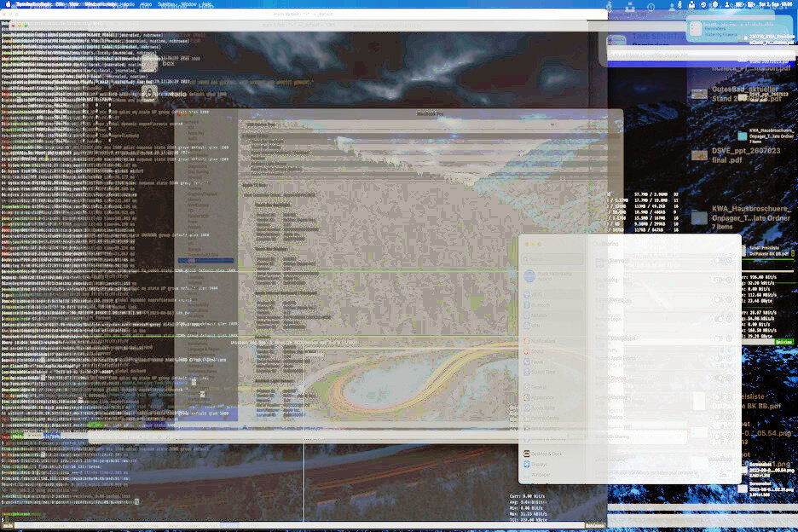Toggle Screen Sharing switch
This screenshot has width=798, height=532.
[718, 261]
